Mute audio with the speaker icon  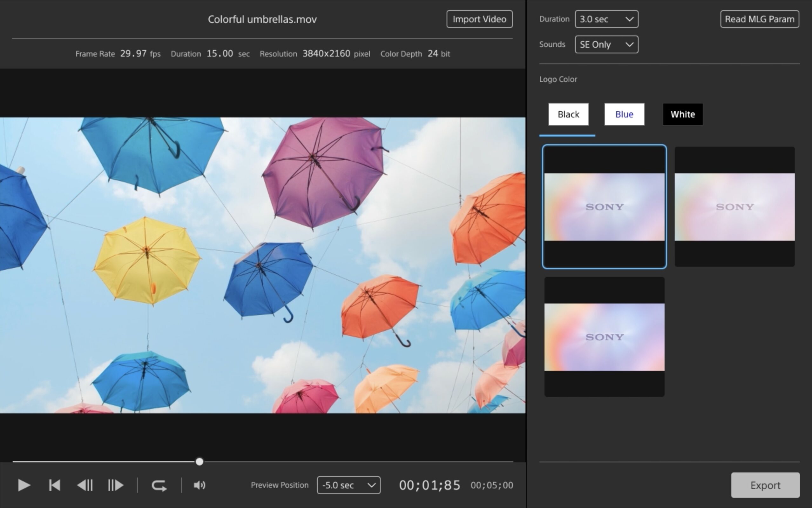[199, 485]
